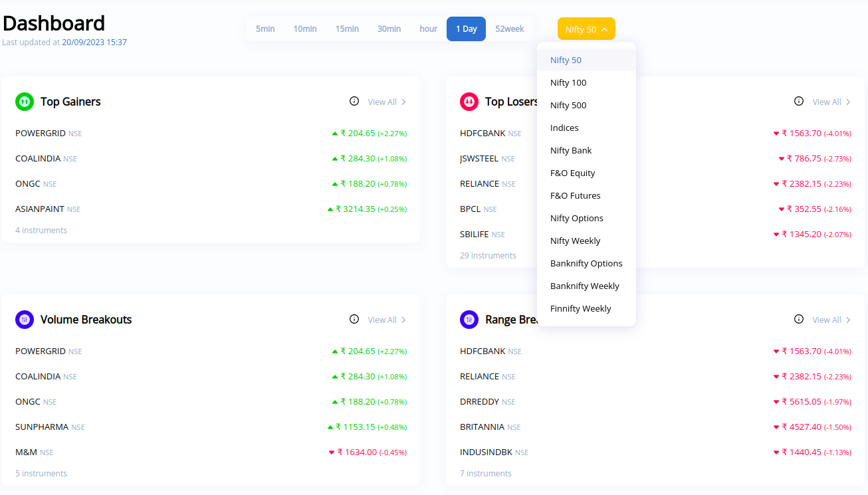Viewport: 868px width, 495px height.
Task: Open DRREDDY stock row
Action: [655, 402]
